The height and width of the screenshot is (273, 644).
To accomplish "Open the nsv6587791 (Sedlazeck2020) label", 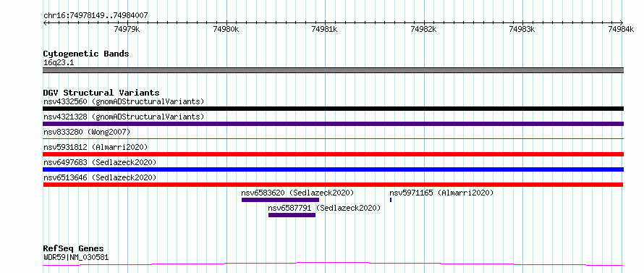I will (324, 208).
